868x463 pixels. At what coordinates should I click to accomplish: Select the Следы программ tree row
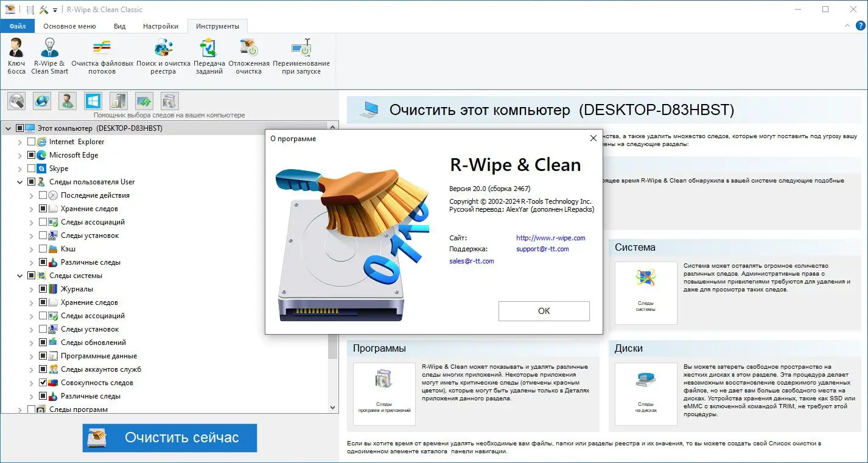79,409
